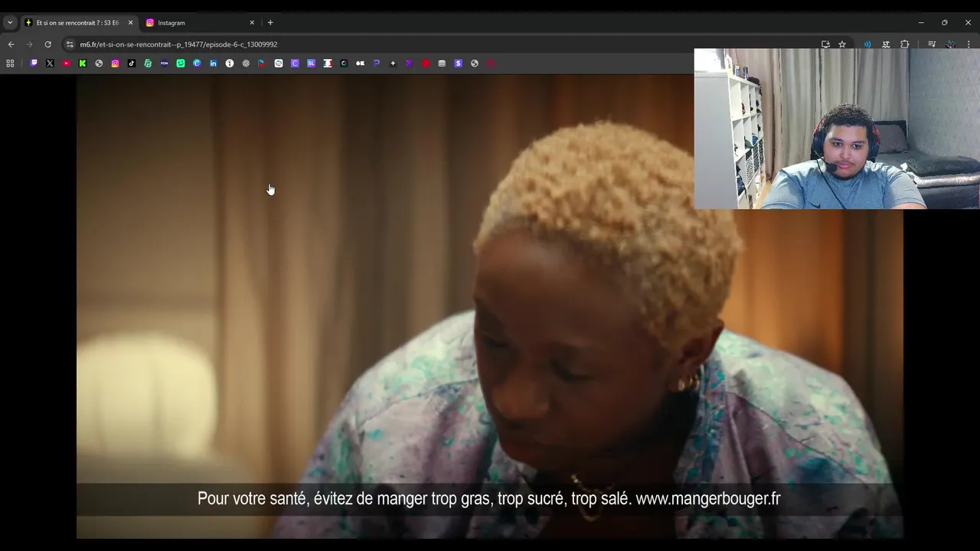The height and width of the screenshot is (551, 980).
Task: Open the FDM bookmark
Action: point(164,64)
